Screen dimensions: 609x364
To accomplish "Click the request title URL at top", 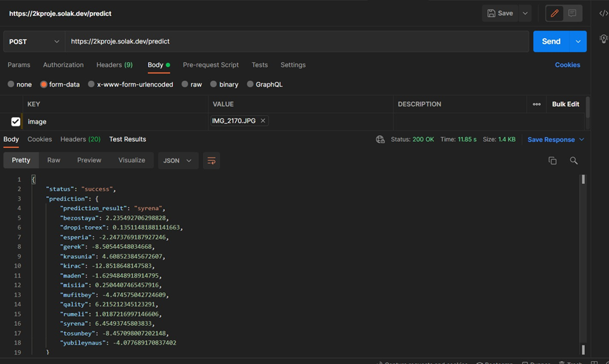I will (60, 13).
